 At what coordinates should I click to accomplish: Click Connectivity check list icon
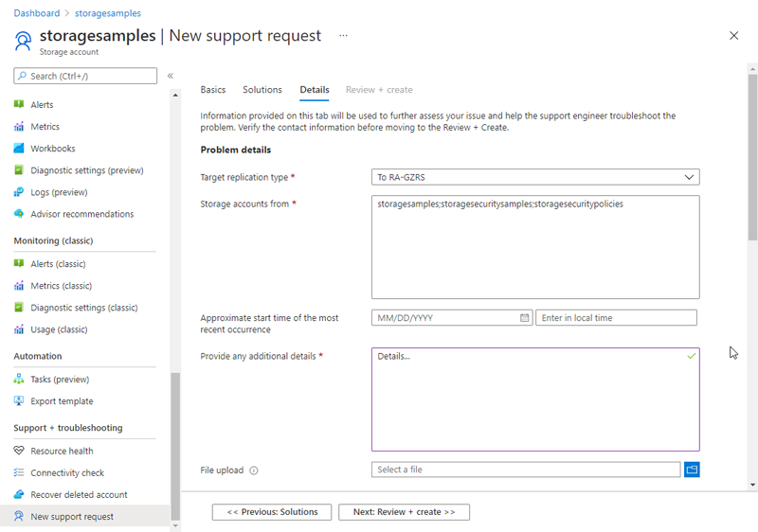(19, 472)
